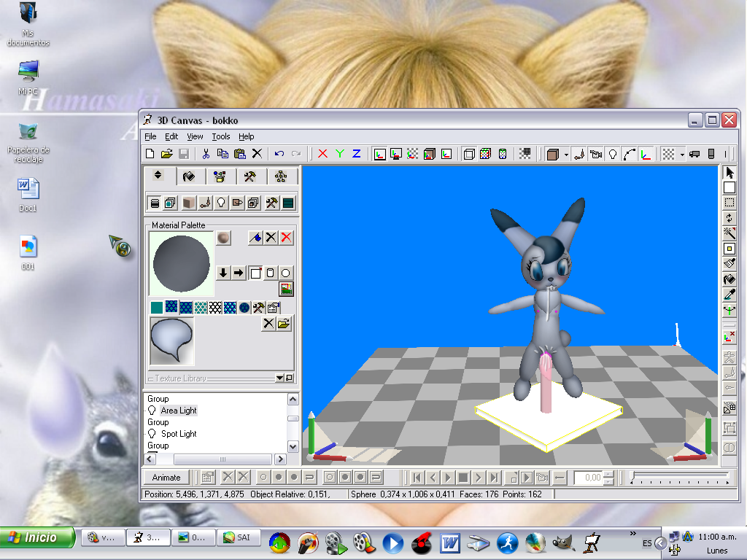Open the checkered grid dropdown arrow
747x560 pixels.
tap(682, 155)
